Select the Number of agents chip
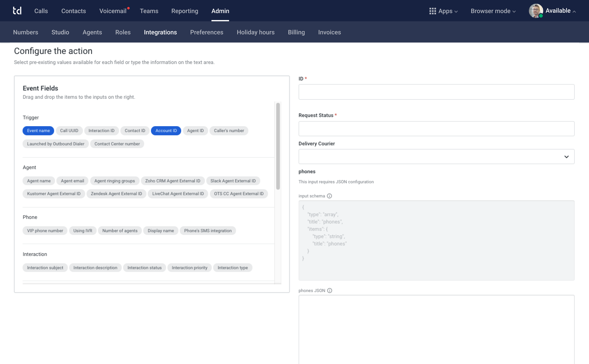The width and height of the screenshot is (589, 364). pyautogui.click(x=120, y=231)
